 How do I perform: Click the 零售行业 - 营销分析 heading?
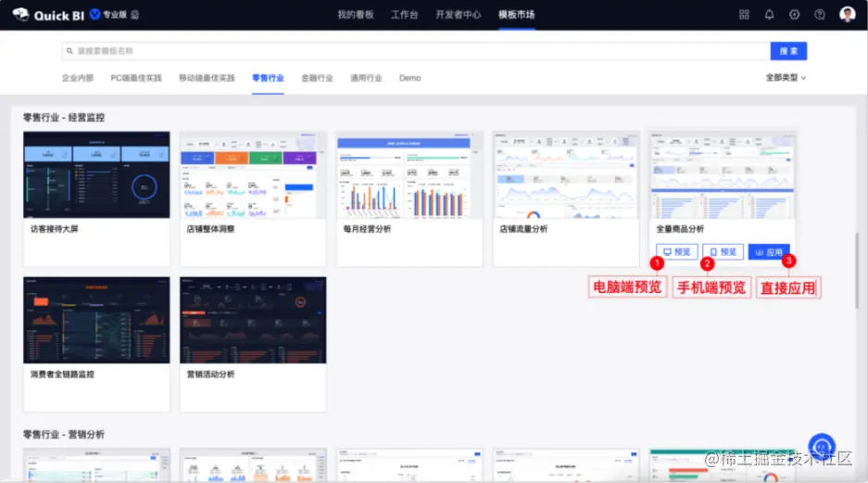pos(64,434)
